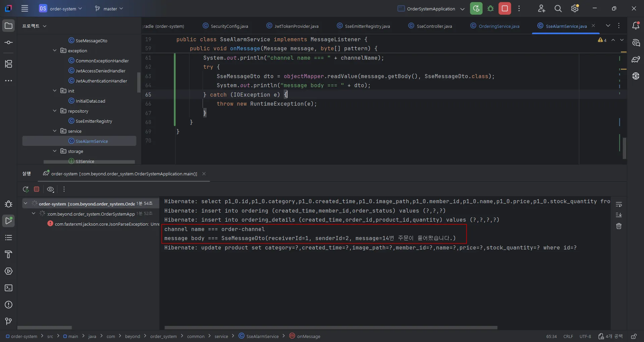The height and width of the screenshot is (342, 644).
Task: Change CRLF line separator in status bar
Action: [568, 336]
